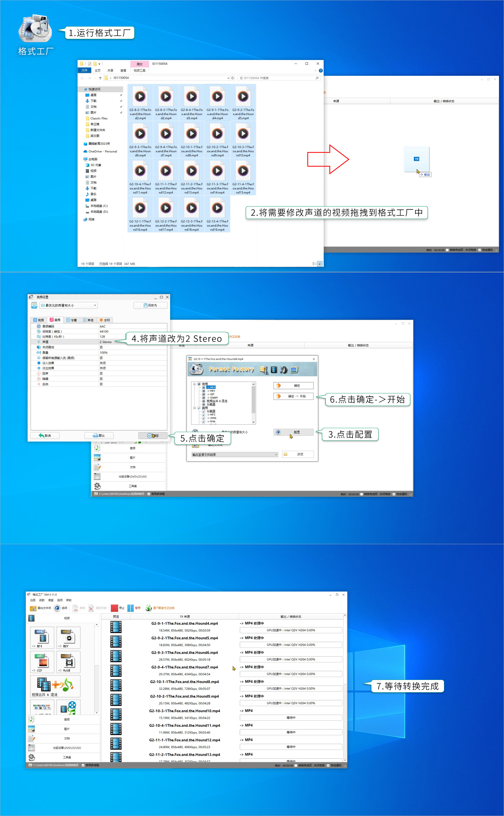Open 本地磁盘 (D:) drive
The height and width of the screenshot is (816, 504).
click(x=97, y=212)
